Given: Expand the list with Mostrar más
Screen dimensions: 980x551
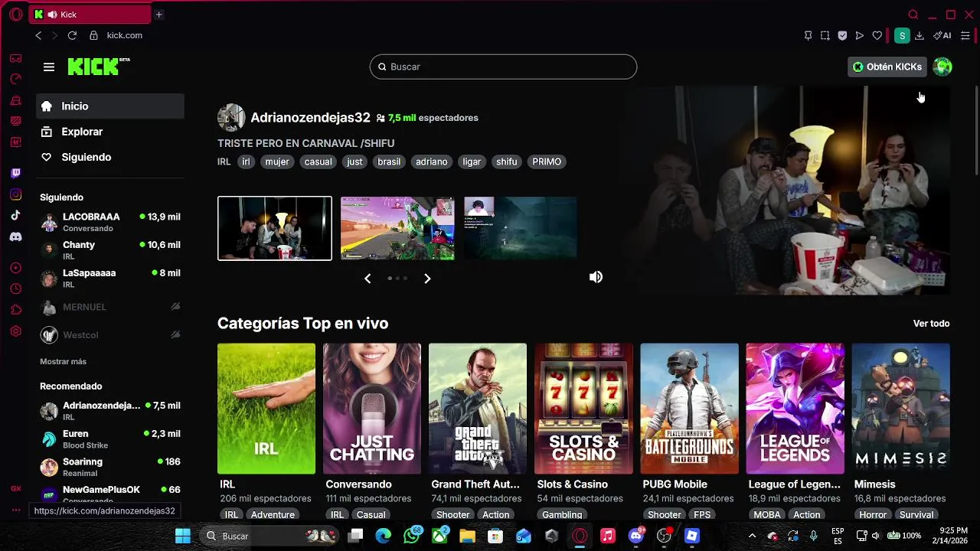Looking at the screenshot, I should pos(63,361).
